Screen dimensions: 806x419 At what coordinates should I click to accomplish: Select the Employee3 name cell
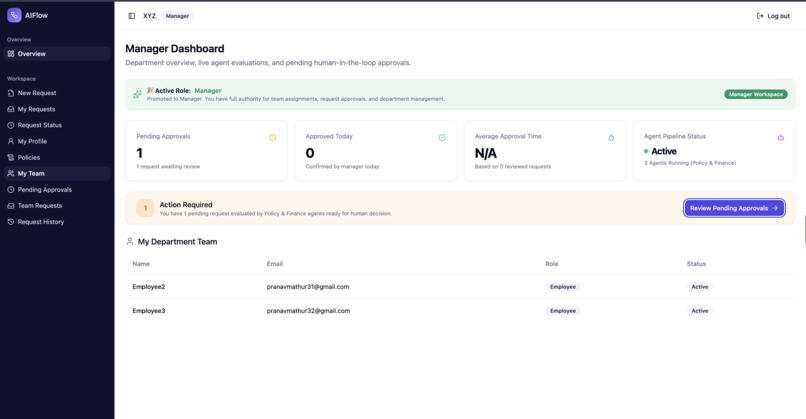coord(149,311)
